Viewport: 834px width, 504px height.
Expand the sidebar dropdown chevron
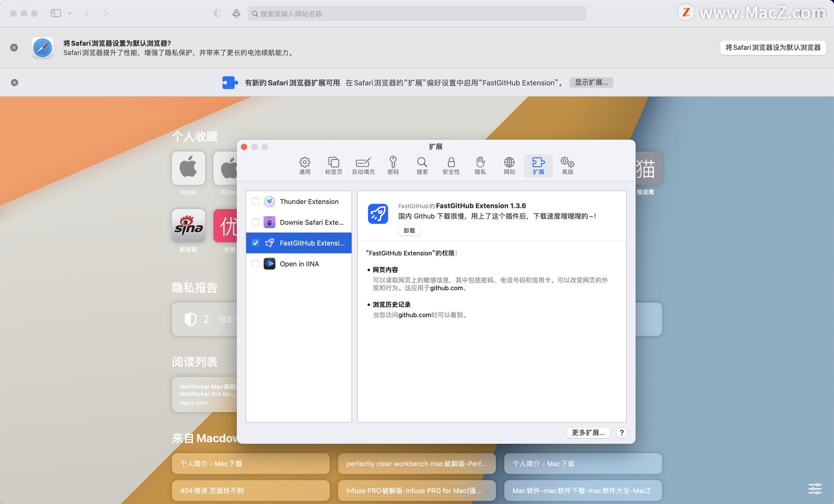point(69,13)
